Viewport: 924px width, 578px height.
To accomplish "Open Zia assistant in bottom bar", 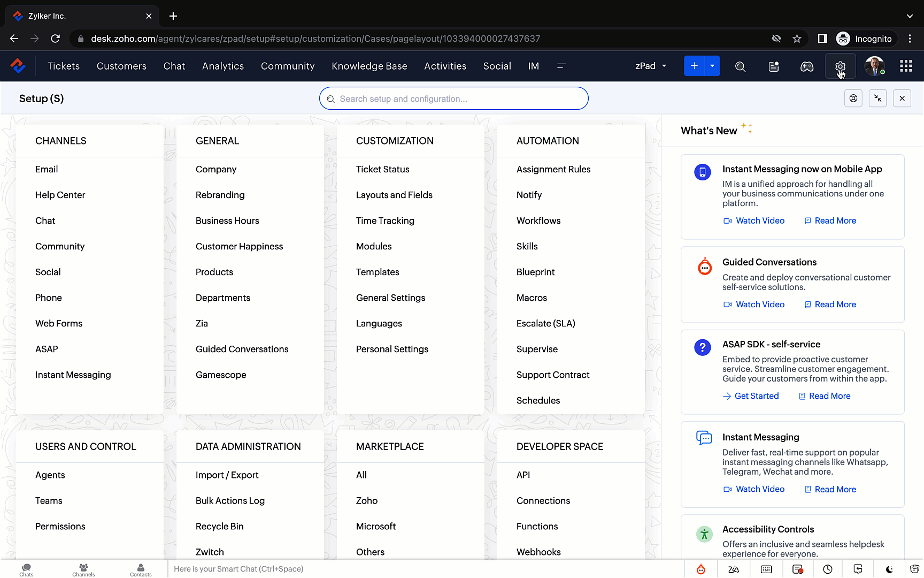I will pos(734,569).
